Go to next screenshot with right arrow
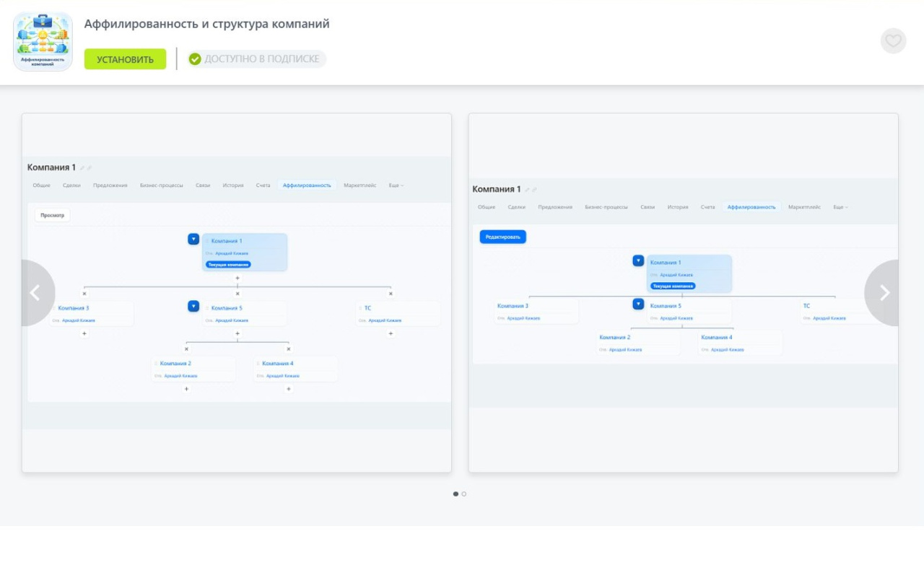The height and width of the screenshot is (565, 924). pos(884,293)
